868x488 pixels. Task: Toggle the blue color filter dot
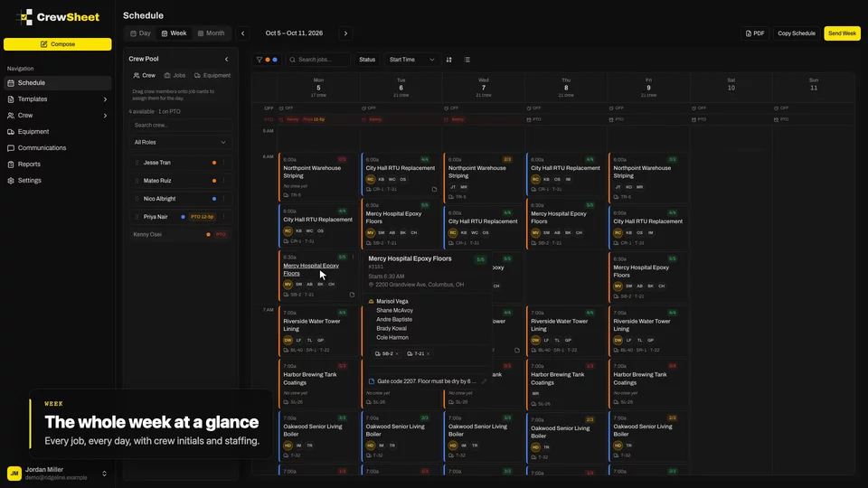275,60
